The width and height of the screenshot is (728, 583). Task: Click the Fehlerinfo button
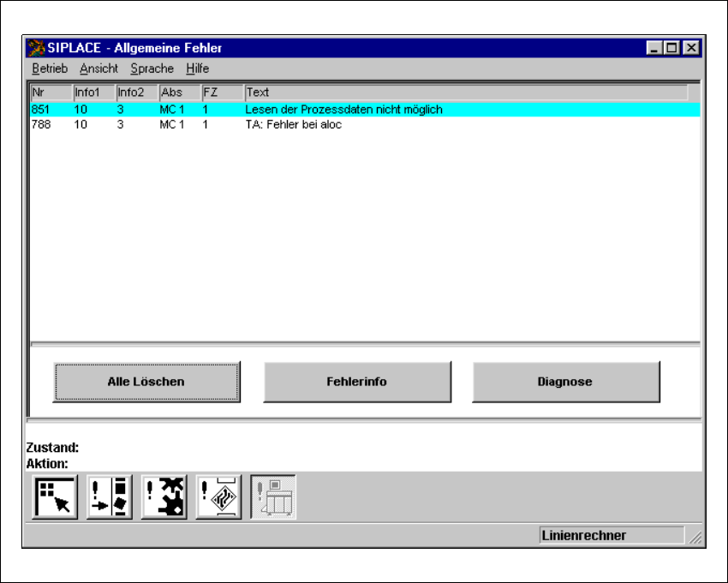click(x=357, y=382)
